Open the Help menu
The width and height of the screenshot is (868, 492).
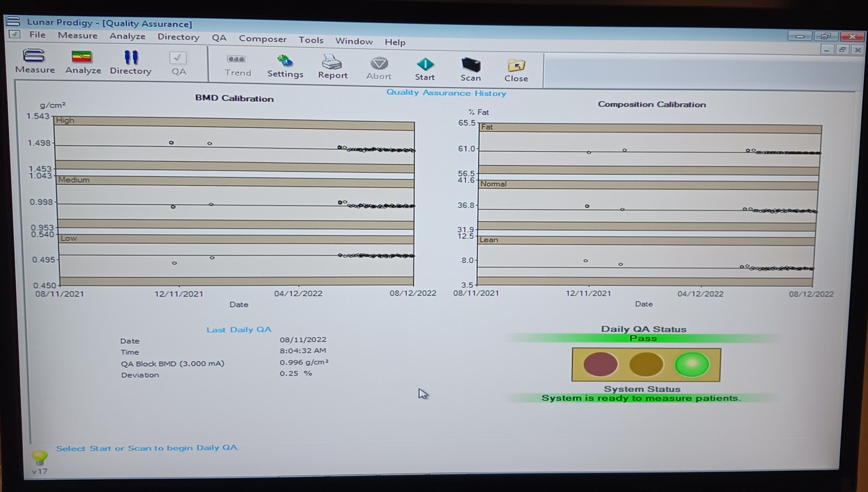pos(395,42)
